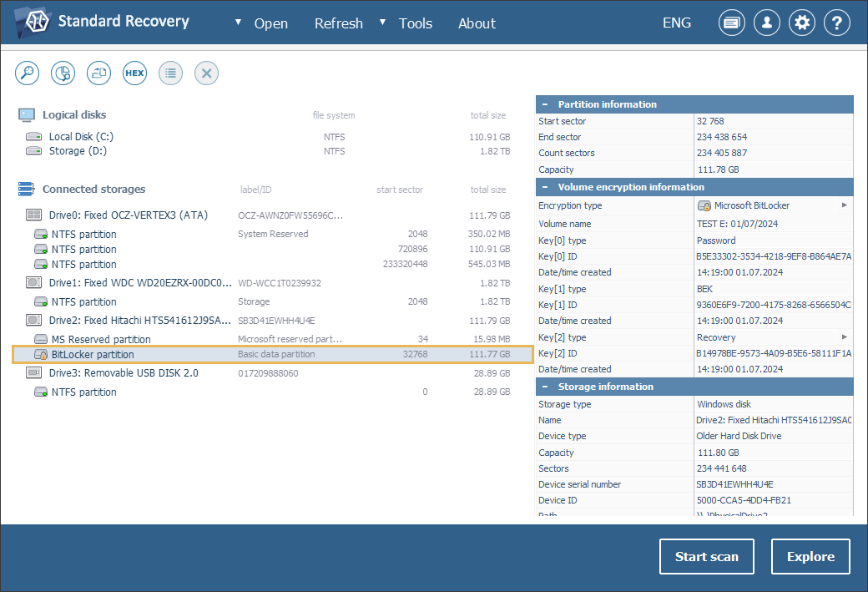This screenshot has height=592, width=868.
Task: Select the 110.91 GB NTFS partition
Action: 271,249
